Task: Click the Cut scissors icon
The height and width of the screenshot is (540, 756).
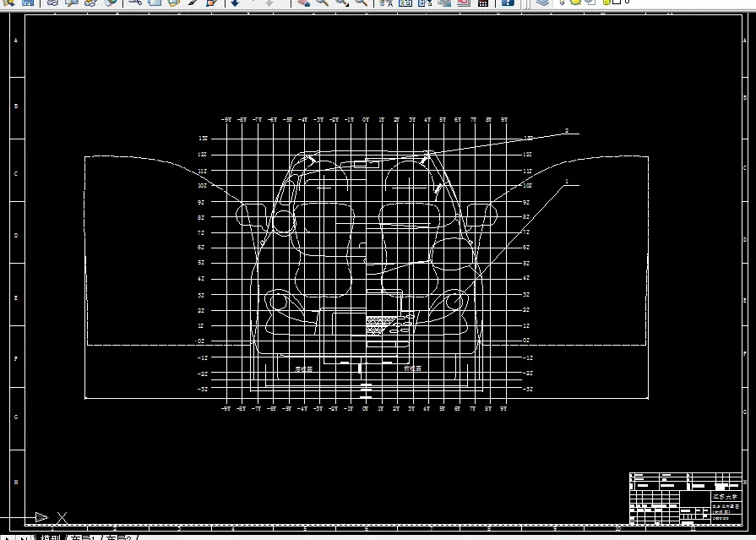Action: click(x=135, y=3)
